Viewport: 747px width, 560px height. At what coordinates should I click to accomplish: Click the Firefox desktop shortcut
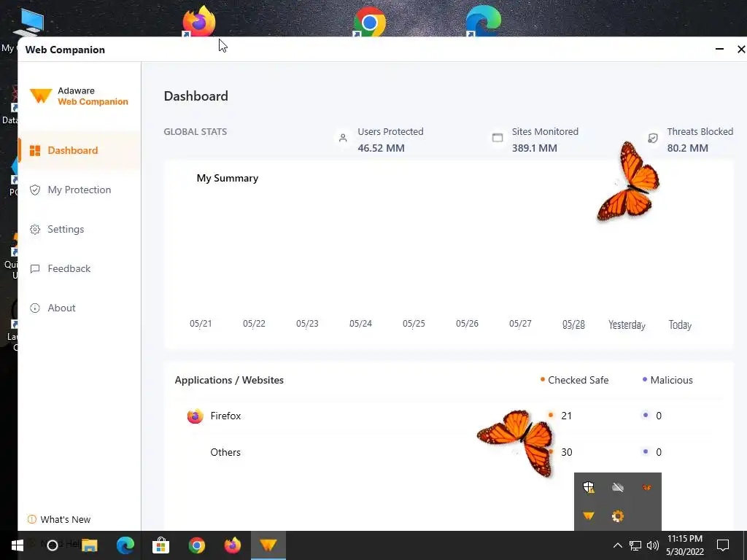coord(198,21)
